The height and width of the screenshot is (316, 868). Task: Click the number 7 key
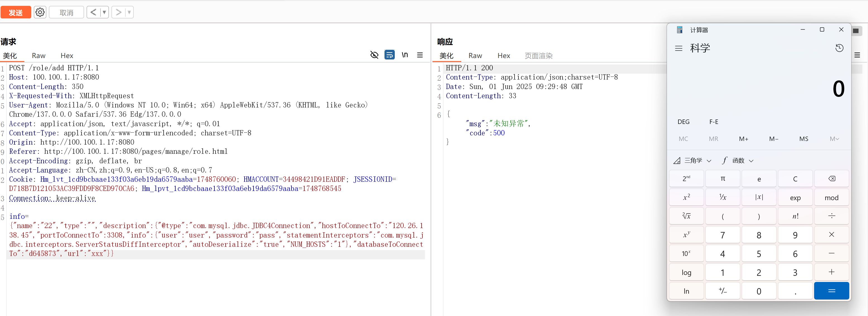tap(723, 235)
